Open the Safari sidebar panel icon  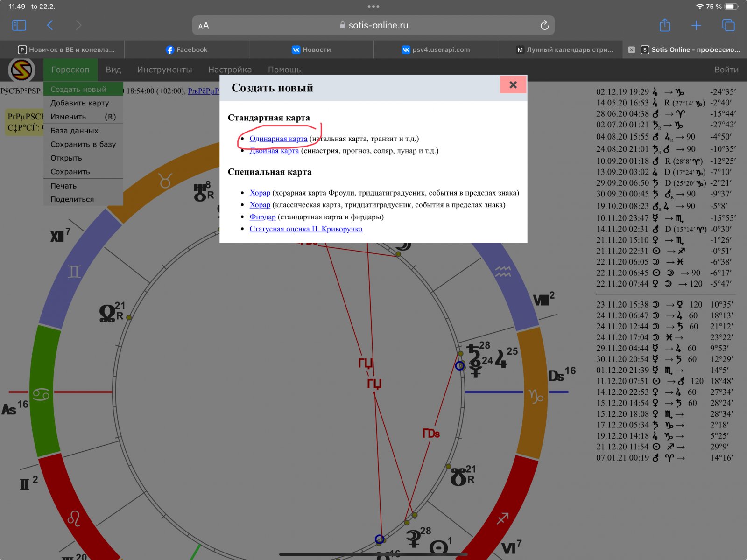click(x=19, y=25)
